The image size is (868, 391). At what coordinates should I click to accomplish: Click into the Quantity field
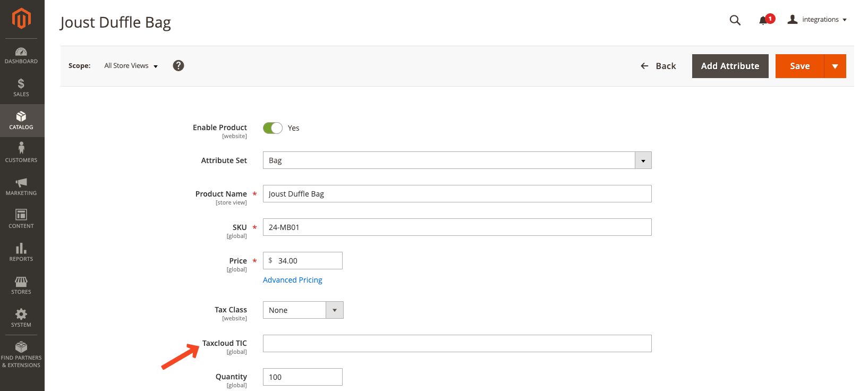(x=303, y=377)
